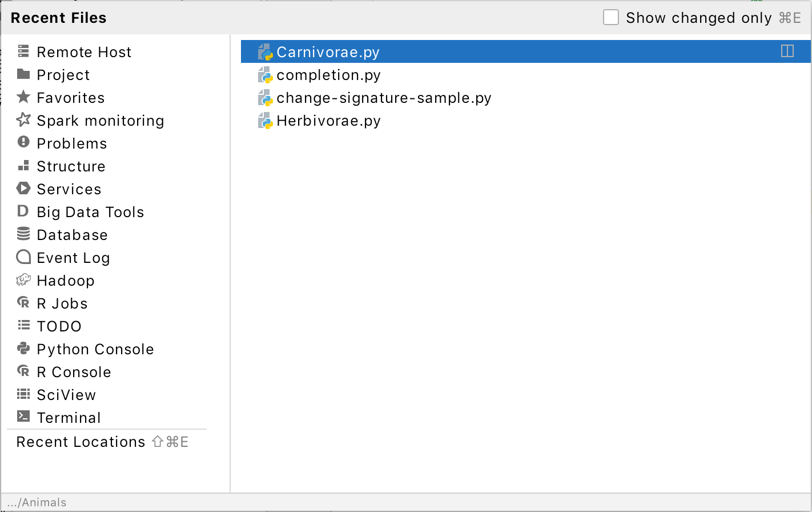Image resolution: width=812 pixels, height=512 pixels.
Task: Click the Hadoop elephant icon
Action: pyautogui.click(x=23, y=279)
